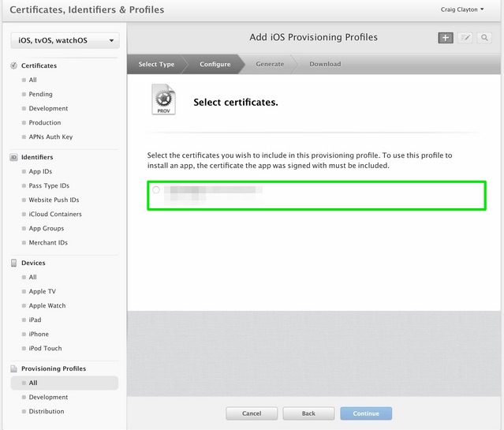Open All under Devices

point(33,277)
